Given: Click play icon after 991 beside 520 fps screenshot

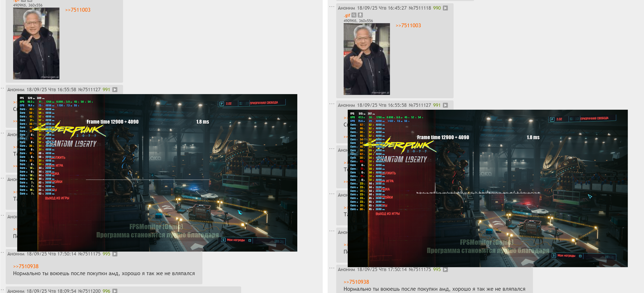Looking at the screenshot, I should pyautogui.click(x=115, y=90).
